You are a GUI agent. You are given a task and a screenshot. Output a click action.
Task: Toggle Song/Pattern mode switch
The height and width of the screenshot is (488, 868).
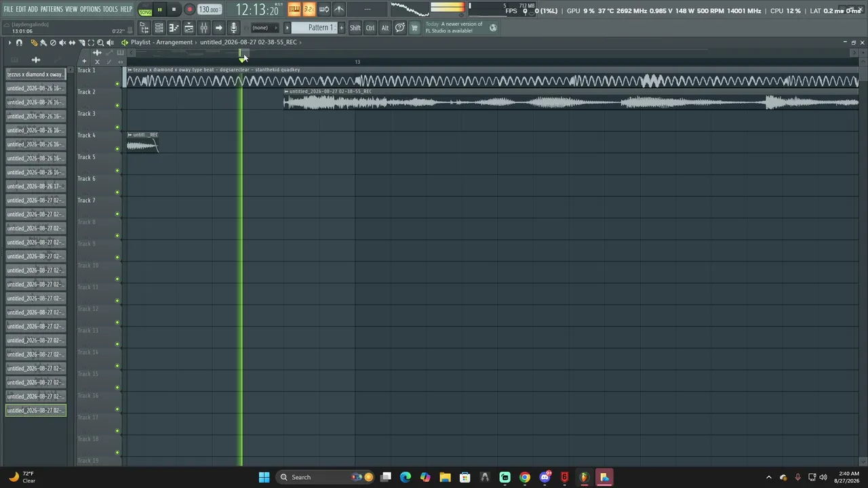coord(145,9)
